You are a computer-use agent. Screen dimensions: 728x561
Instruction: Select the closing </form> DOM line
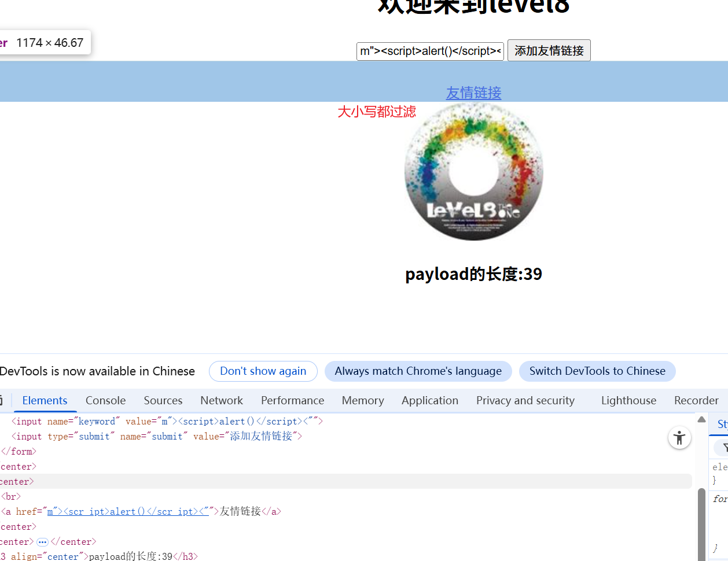pos(19,451)
